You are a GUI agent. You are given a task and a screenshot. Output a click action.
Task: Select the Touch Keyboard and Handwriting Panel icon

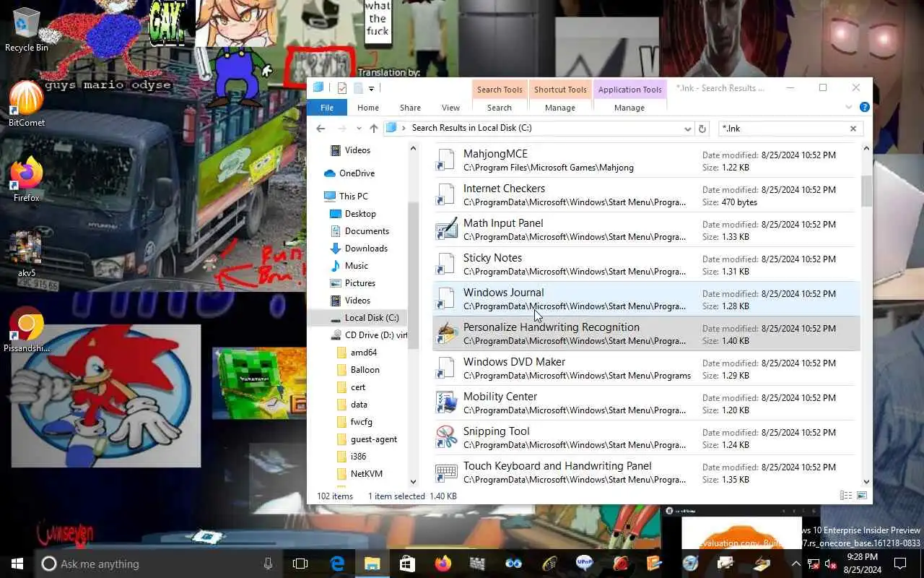tap(447, 473)
